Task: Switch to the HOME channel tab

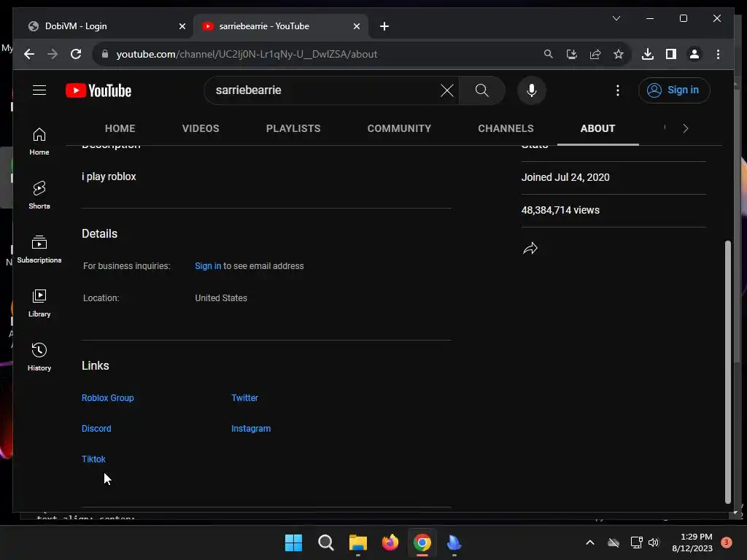Action: click(120, 128)
